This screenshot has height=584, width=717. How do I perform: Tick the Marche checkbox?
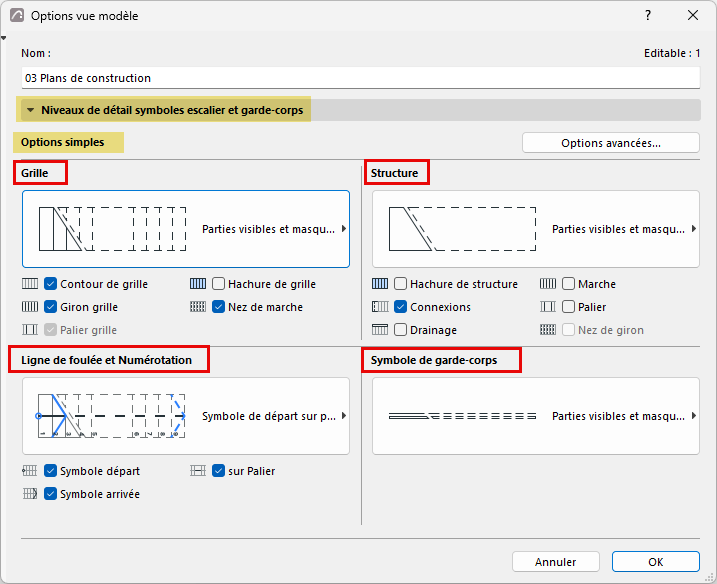[568, 284]
